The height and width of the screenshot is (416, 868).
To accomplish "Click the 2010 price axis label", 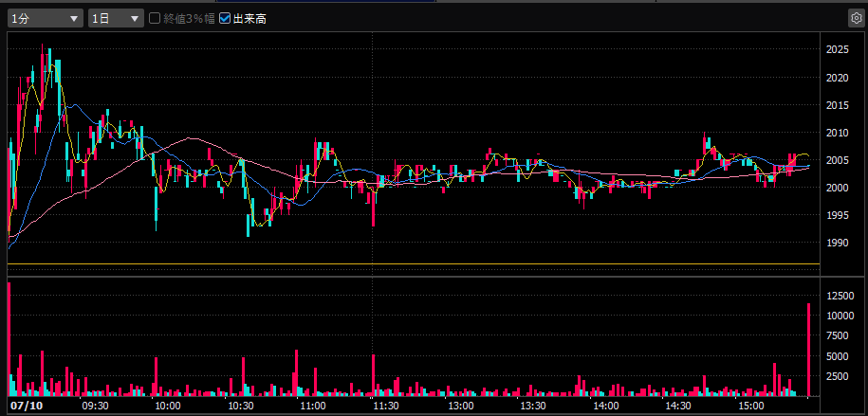I will [x=837, y=133].
